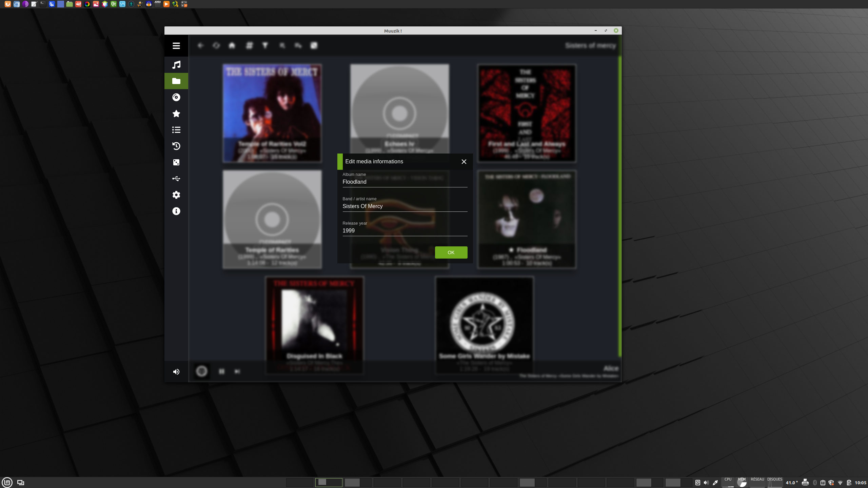Click the show desktop icon in bottom panel
Viewport: 868px width, 488px height.
(21, 482)
